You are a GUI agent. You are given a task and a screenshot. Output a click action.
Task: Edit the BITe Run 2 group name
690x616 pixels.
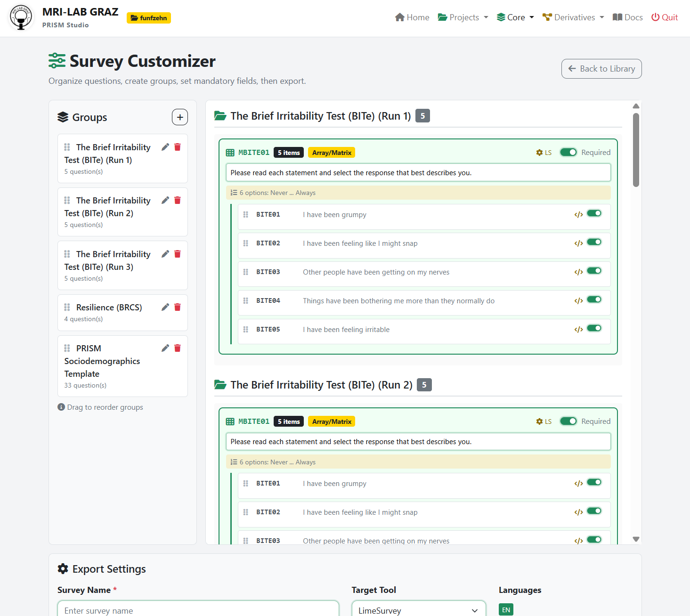tap(165, 200)
